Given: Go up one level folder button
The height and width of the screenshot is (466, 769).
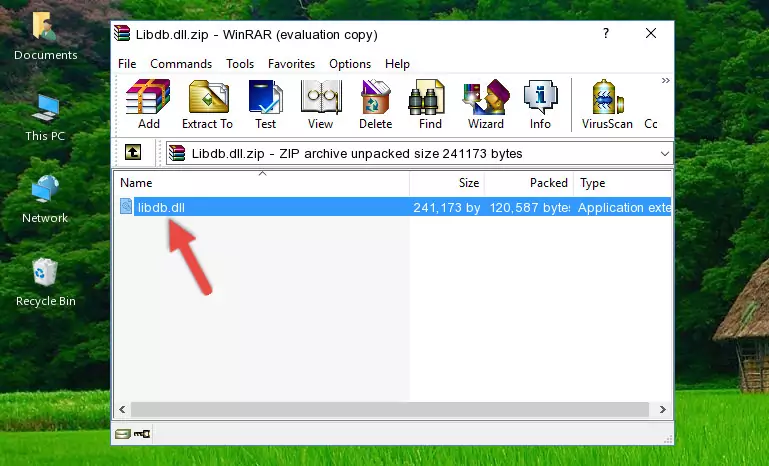Looking at the screenshot, I should [133, 153].
